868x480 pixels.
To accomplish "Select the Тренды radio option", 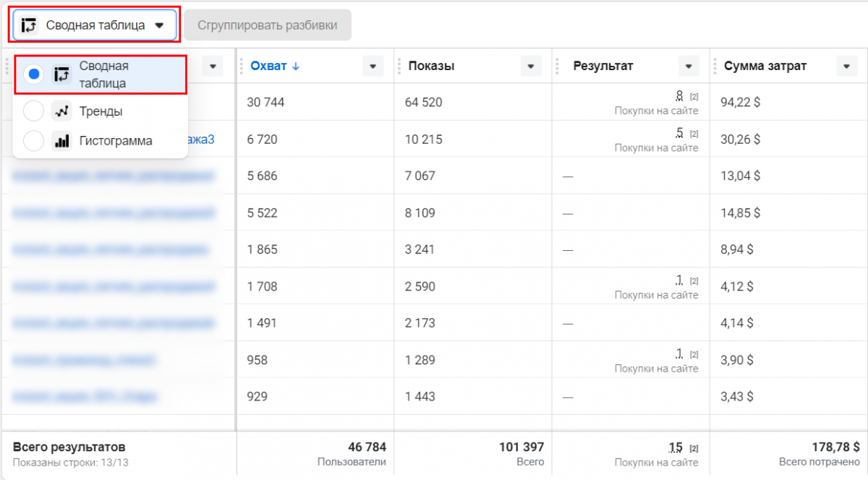I will (33, 111).
